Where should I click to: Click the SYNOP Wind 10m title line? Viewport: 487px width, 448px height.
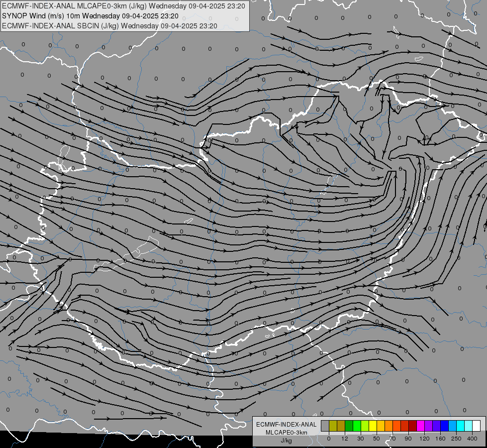coord(90,16)
